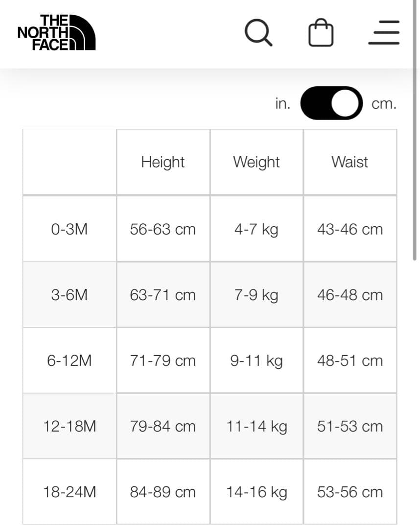This screenshot has height=529, width=420.
Task: Select the 'in.' unit label
Action: 282,103
